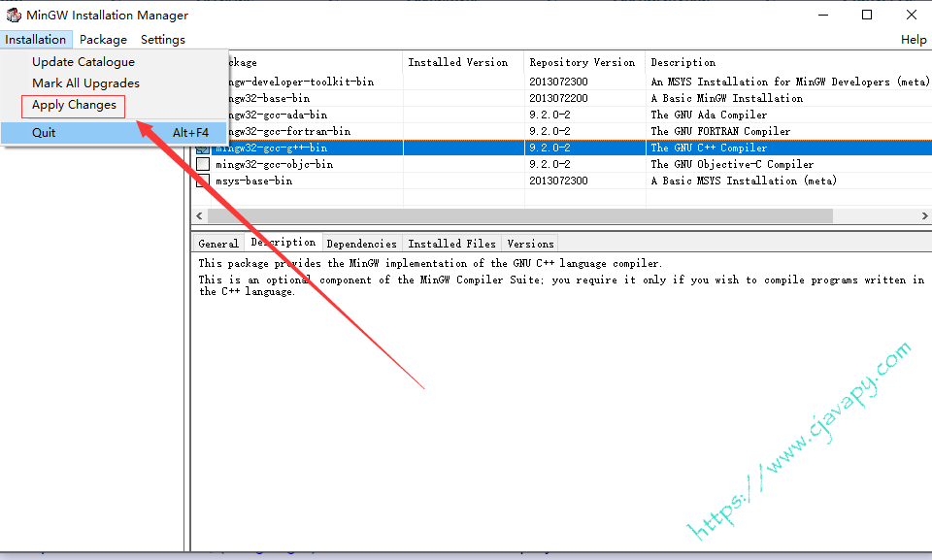Click Apply Changes in the Installation menu
Screen dimensions: 932x560
coord(75,105)
